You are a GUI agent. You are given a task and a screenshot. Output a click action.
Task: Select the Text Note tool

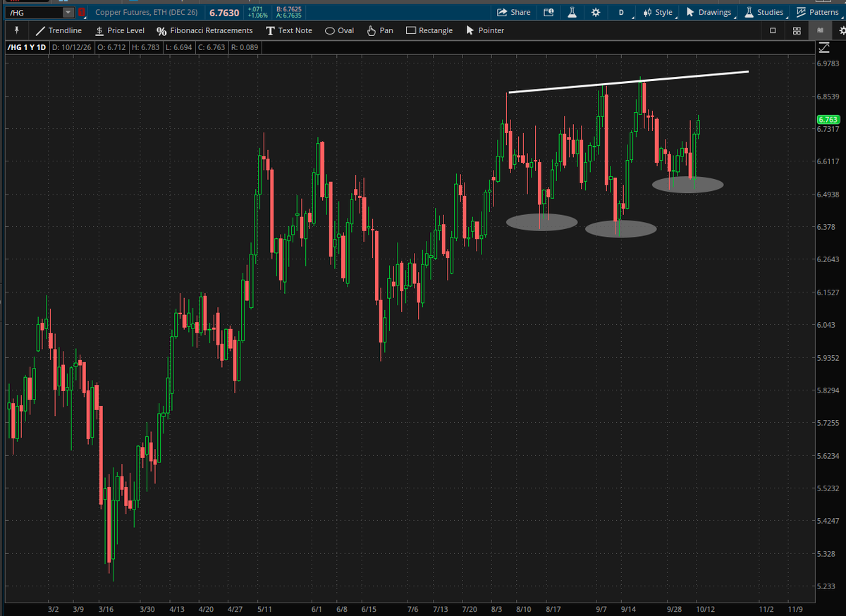289,31
